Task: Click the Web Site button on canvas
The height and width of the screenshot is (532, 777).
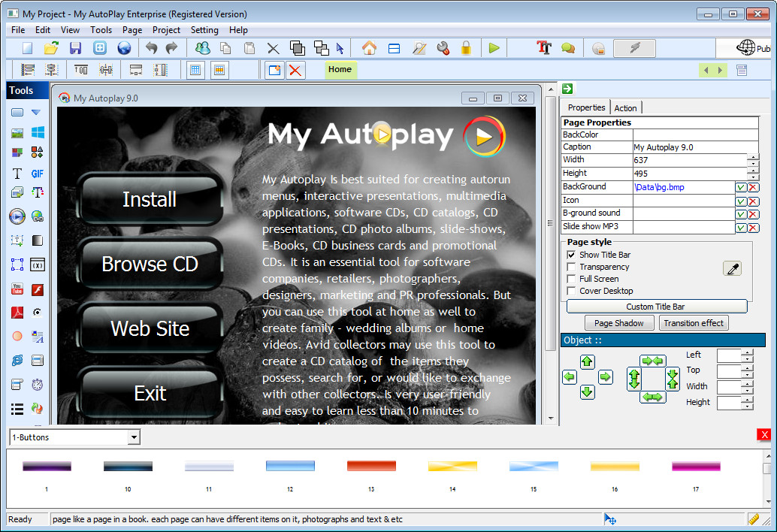Action: click(x=150, y=328)
